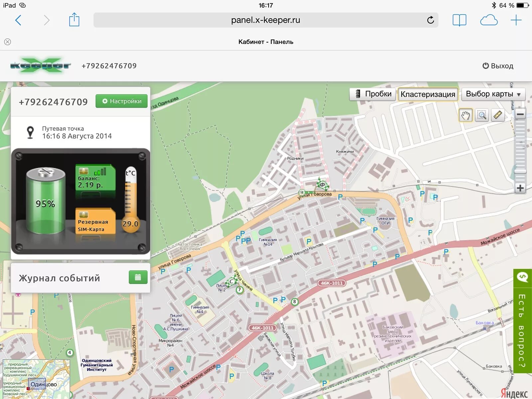
Task: Open Safari bookmarks book icon
Action: [x=460, y=20]
